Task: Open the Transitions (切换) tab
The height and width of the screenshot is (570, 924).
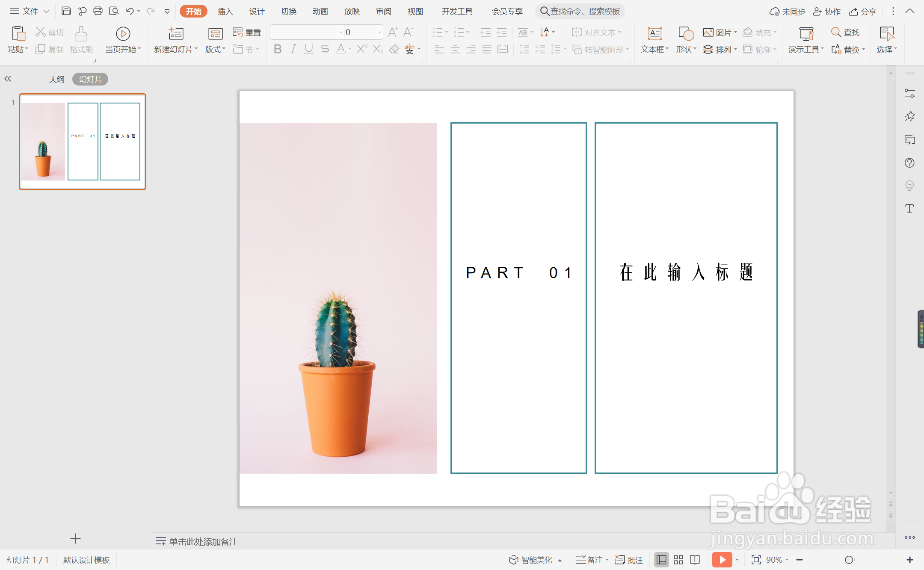Action: point(289,11)
